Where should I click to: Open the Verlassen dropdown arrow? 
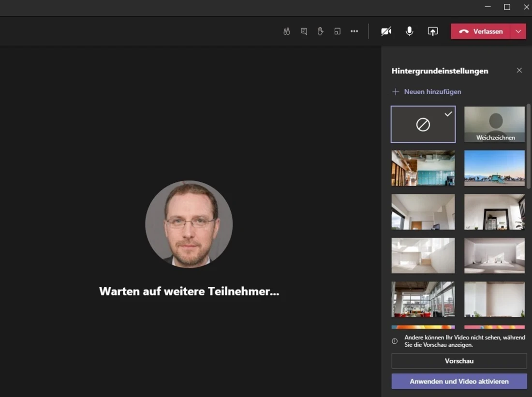pos(518,31)
